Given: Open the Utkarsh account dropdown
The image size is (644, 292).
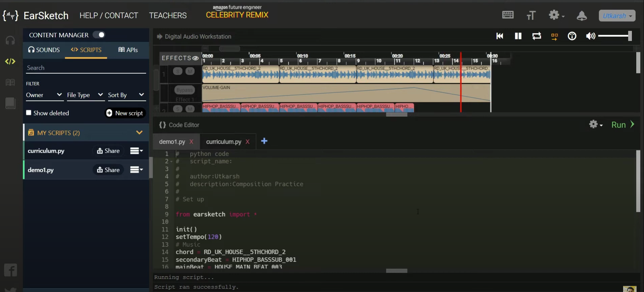Looking at the screenshot, I should (x=617, y=16).
